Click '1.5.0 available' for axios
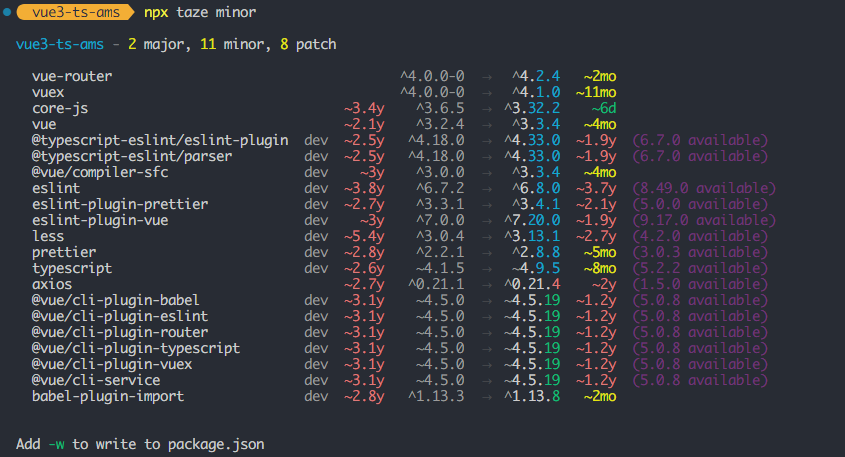The width and height of the screenshot is (845, 457). tap(700, 284)
